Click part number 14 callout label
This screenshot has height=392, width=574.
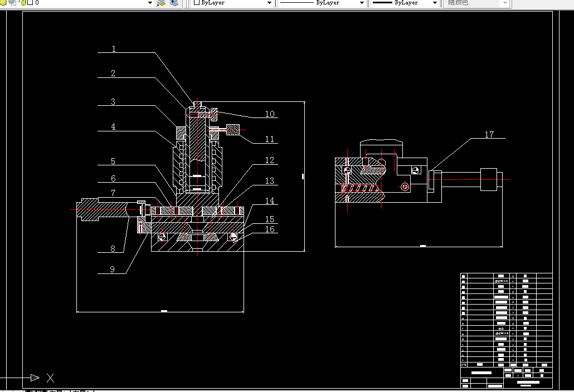pos(270,201)
